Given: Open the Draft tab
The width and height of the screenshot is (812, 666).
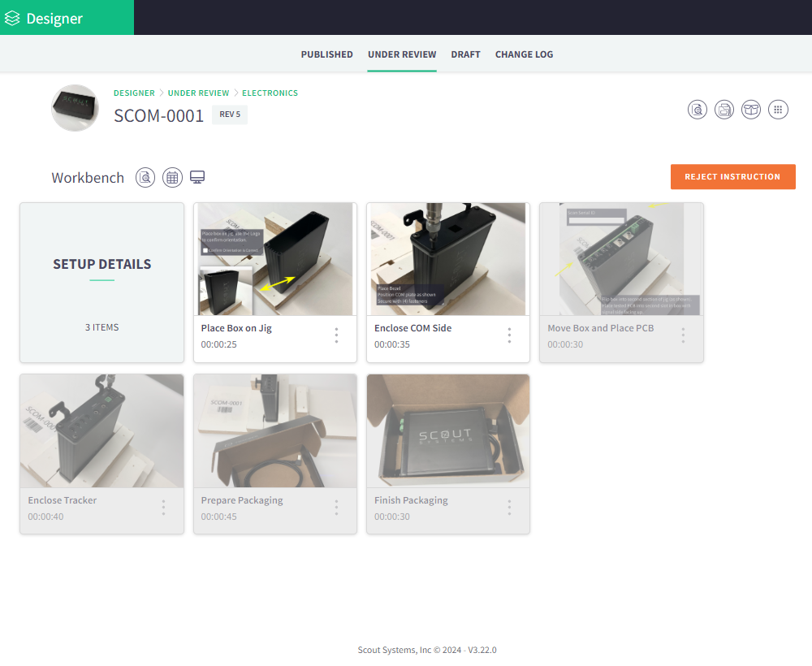Looking at the screenshot, I should pyautogui.click(x=465, y=54).
